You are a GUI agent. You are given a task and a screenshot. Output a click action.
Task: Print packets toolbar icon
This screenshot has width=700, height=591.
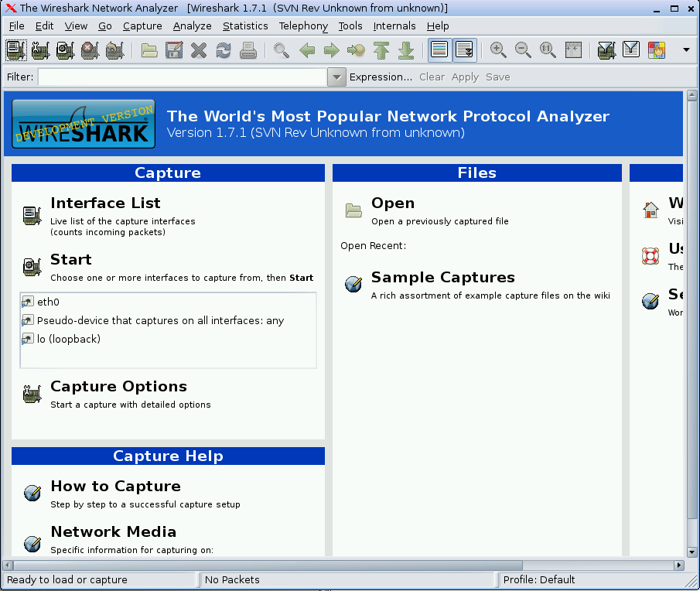[x=248, y=50]
